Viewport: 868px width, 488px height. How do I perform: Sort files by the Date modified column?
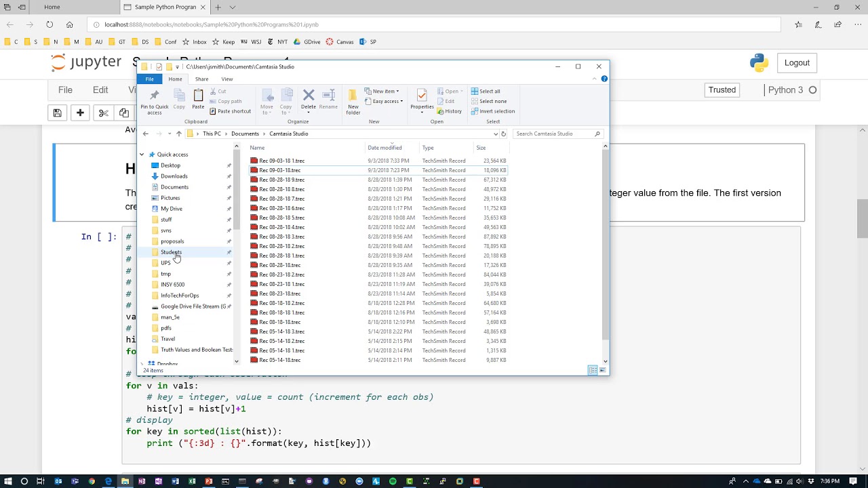[384, 148]
